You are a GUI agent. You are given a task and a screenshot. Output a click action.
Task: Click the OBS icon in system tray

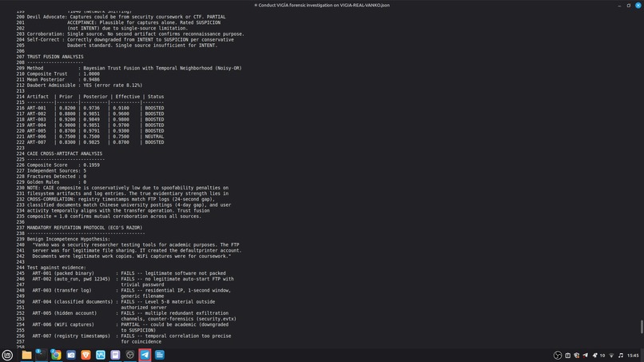tap(558, 356)
